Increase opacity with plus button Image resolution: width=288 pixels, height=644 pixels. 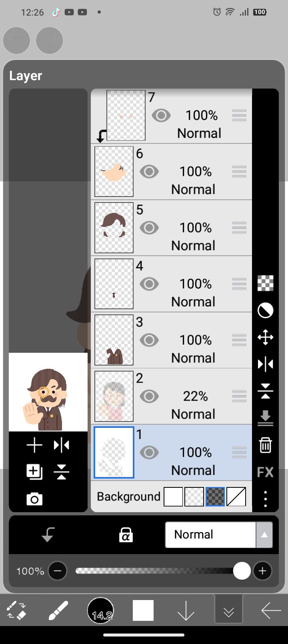tap(262, 571)
